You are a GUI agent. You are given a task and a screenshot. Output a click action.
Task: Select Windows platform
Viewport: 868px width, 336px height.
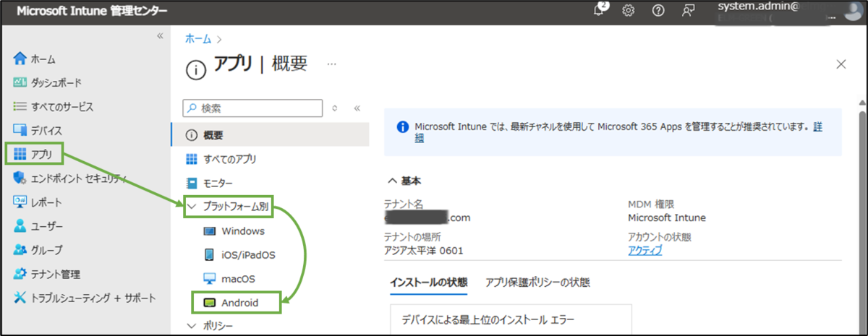pyautogui.click(x=234, y=231)
